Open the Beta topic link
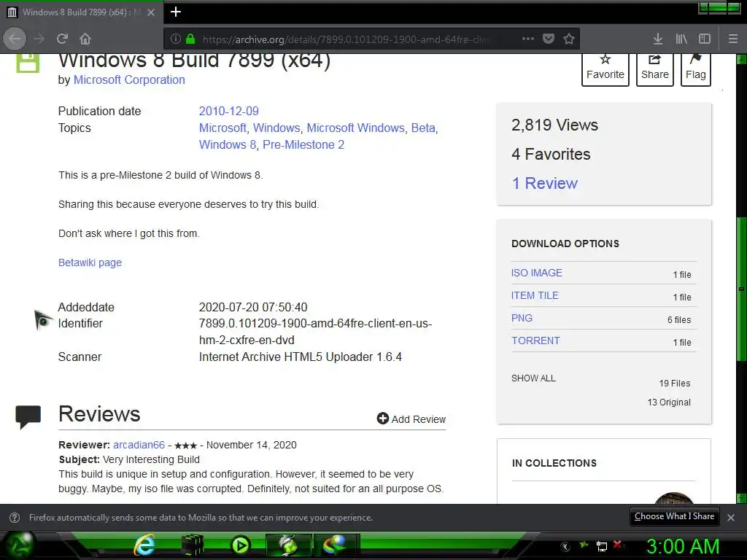 point(423,128)
